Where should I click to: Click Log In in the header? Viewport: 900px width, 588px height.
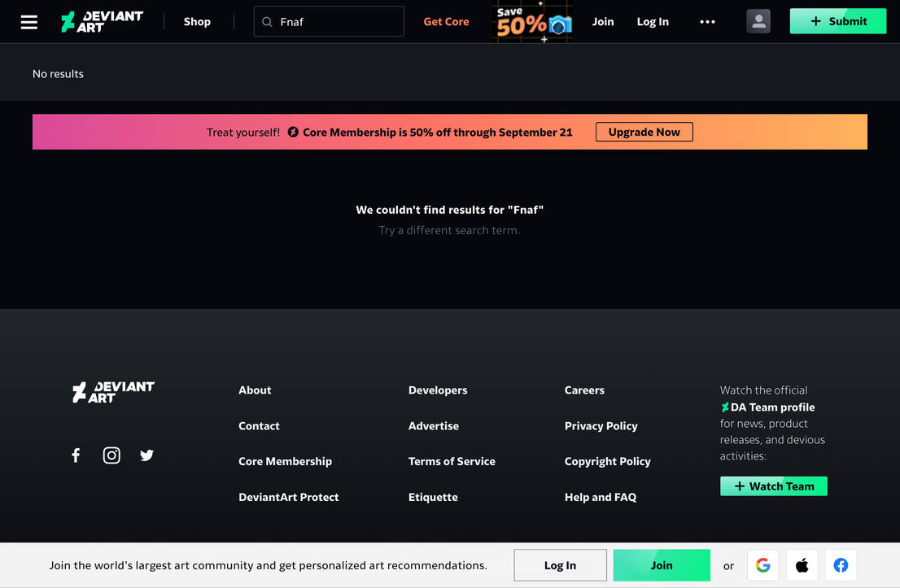click(653, 22)
